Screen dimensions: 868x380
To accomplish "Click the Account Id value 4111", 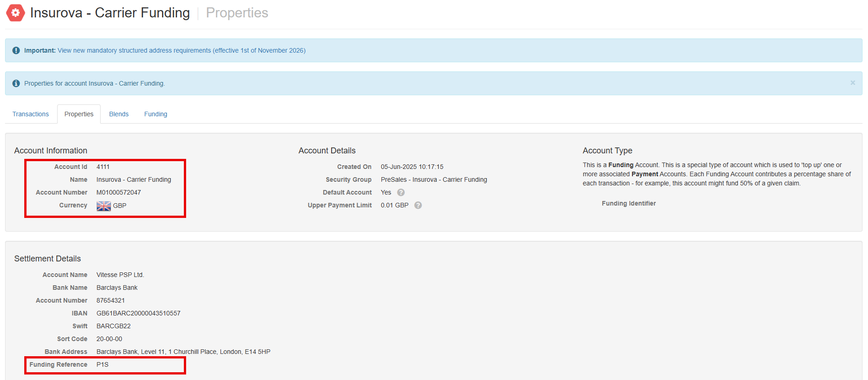I will [x=103, y=167].
